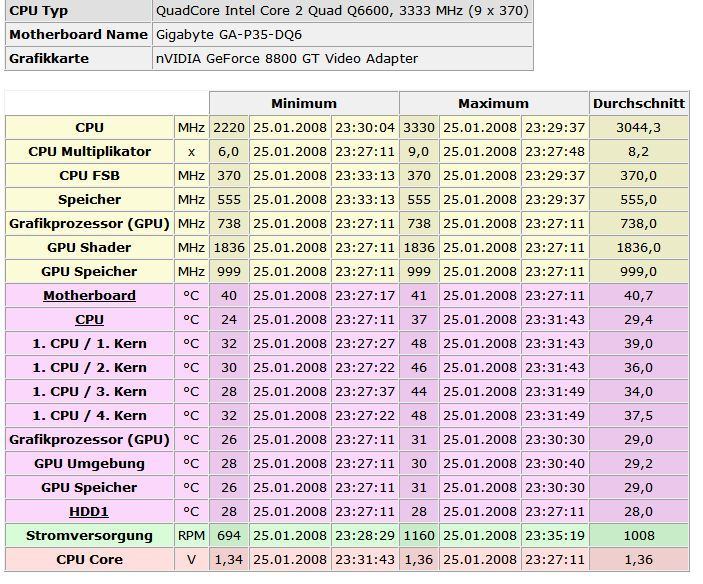Select CPU temperature maximum value 37
Image resolution: width=703 pixels, height=584 pixels.
[419, 320]
